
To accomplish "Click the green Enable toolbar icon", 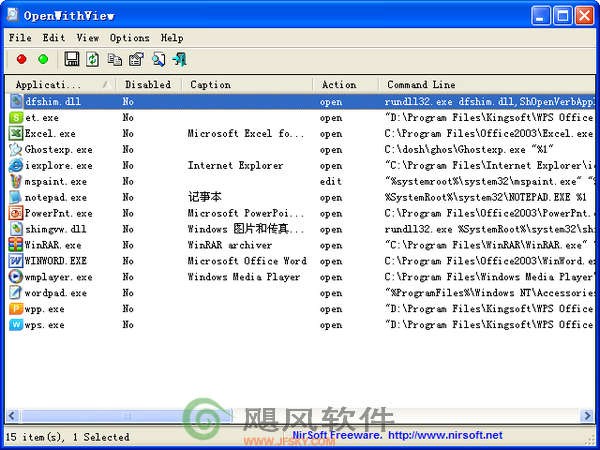I will [43, 59].
